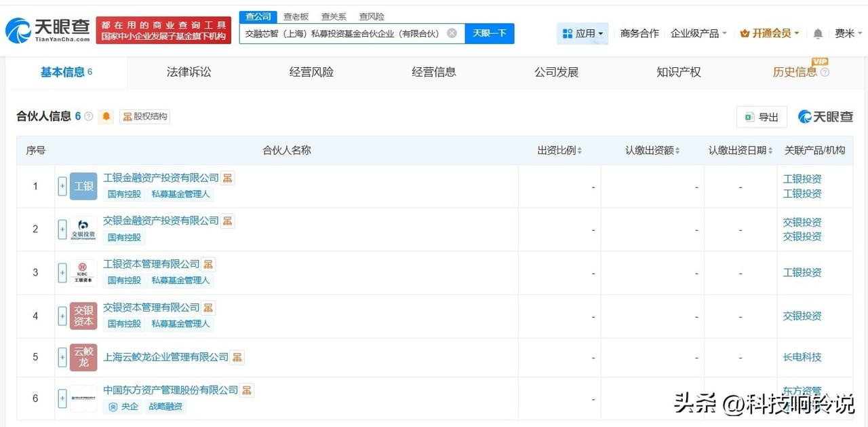The height and width of the screenshot is (427, 868).
Task: Select the 查风险 search tab
Action: tap(372, 17)
